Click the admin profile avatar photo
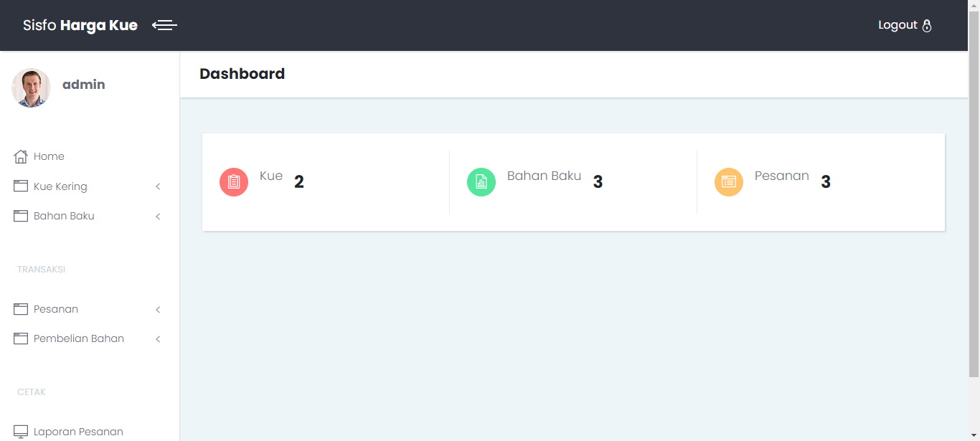This screenshot has height=441, width=980. 31,87
